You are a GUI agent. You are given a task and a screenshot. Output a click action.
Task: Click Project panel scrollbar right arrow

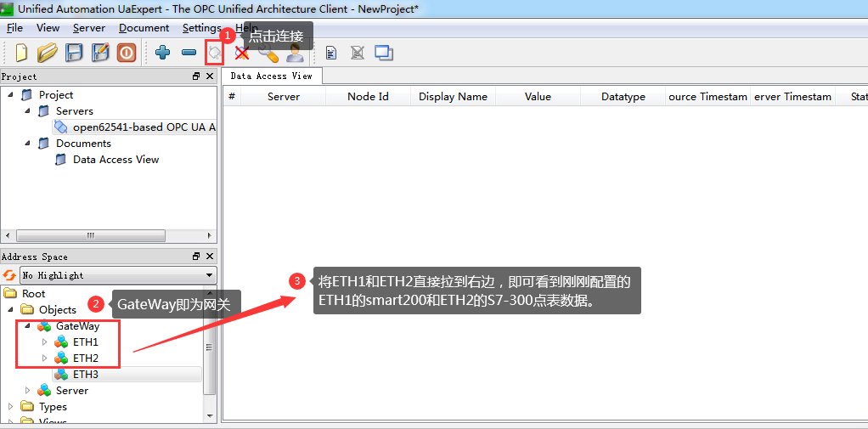[x=210, y=235]
